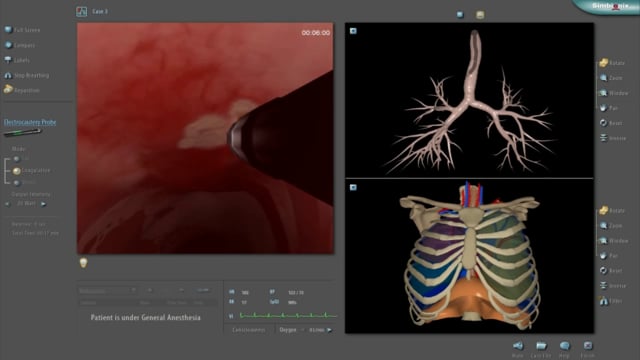This screenshot has width=640, height=360.
Task: Open the Electrocautery Probe tool link
Action: pos(30,122)
